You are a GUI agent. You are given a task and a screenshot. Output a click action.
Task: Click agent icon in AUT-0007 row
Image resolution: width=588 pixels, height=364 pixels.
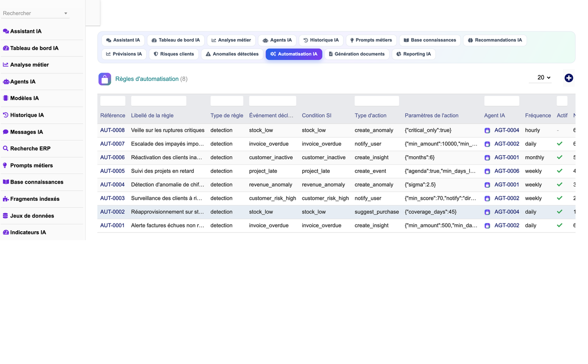[x=487, y=145]
